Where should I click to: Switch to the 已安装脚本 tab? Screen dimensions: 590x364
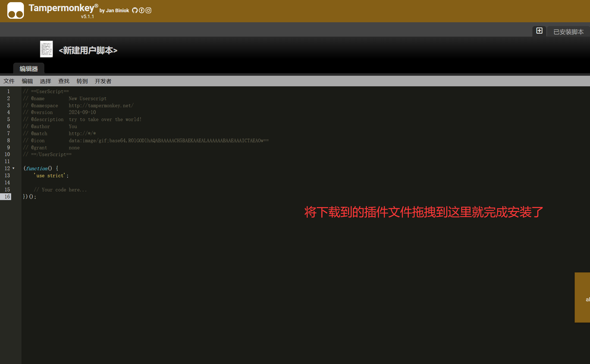[x=568, y=31]
